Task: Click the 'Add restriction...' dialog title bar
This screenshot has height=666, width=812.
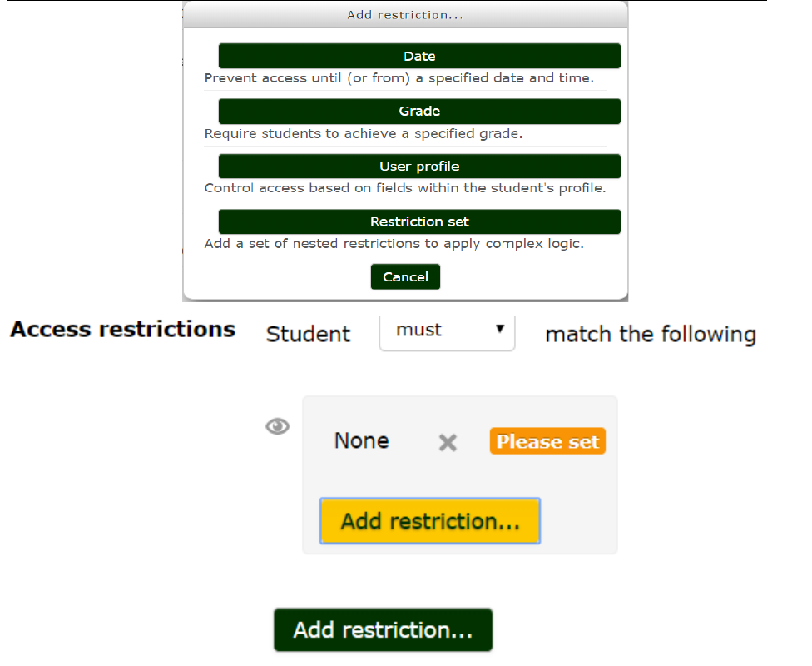Action: (405, 15)
